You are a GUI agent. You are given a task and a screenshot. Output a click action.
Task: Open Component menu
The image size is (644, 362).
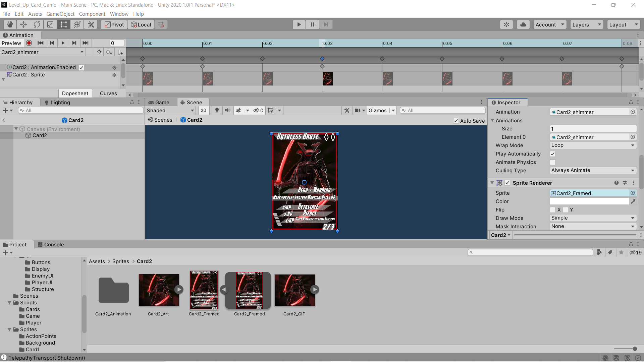(x=92, y=14)
